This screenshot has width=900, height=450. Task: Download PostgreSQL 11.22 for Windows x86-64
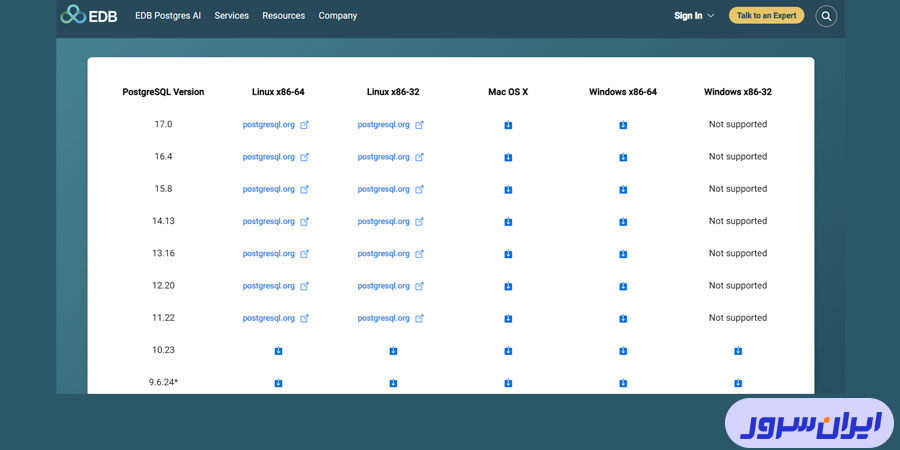[623, 319]
